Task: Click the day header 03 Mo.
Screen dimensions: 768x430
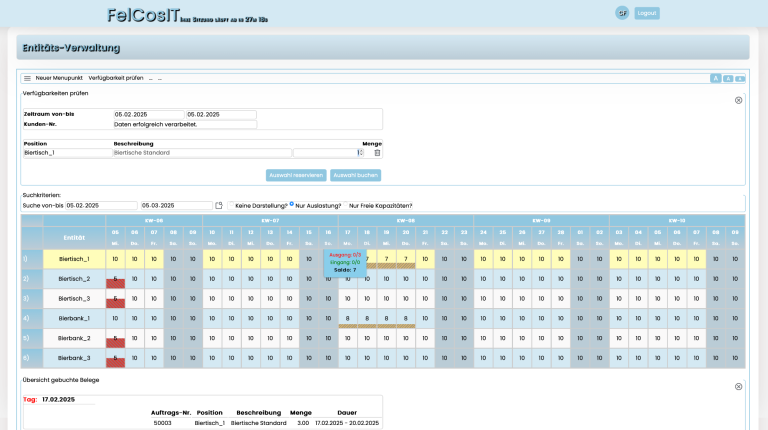Action: tap(619, 238)
